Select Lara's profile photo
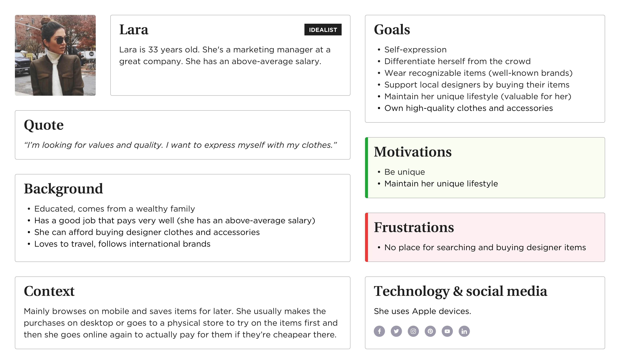 55,55
